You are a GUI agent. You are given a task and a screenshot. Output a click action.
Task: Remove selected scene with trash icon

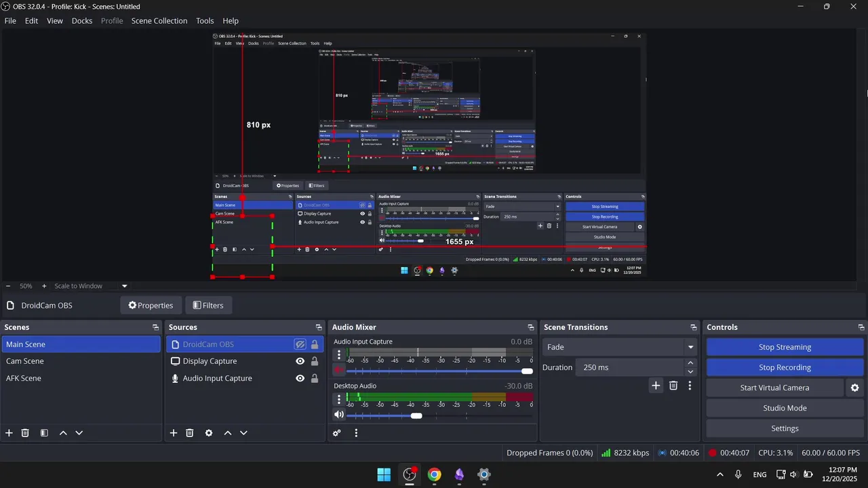click(25, 433)
